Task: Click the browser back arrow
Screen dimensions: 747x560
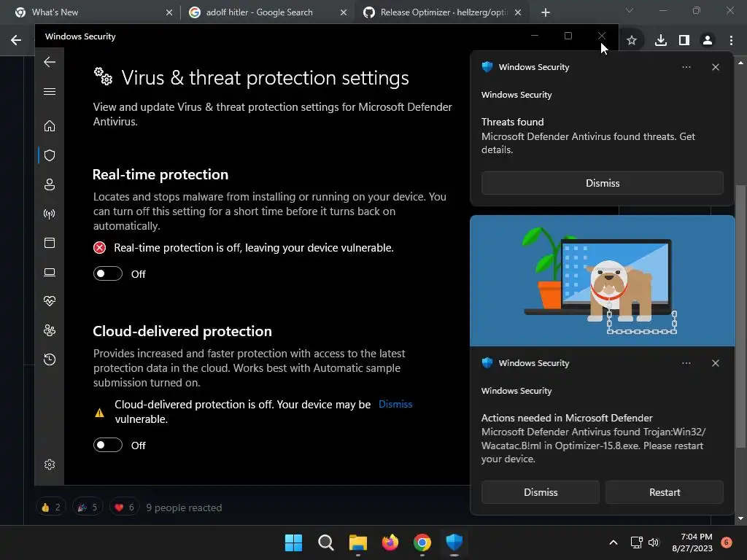Action: (16, 40)
